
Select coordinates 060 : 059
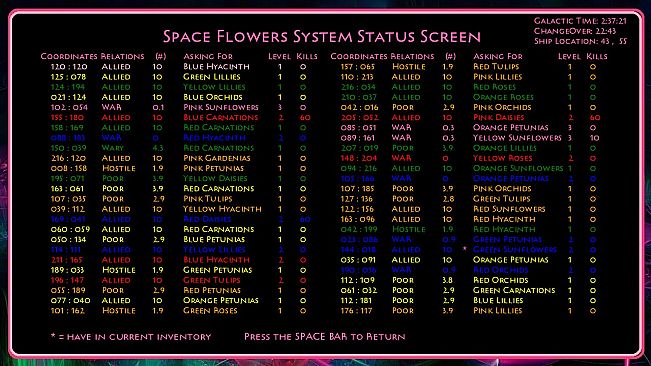click(x=70, y=229)
